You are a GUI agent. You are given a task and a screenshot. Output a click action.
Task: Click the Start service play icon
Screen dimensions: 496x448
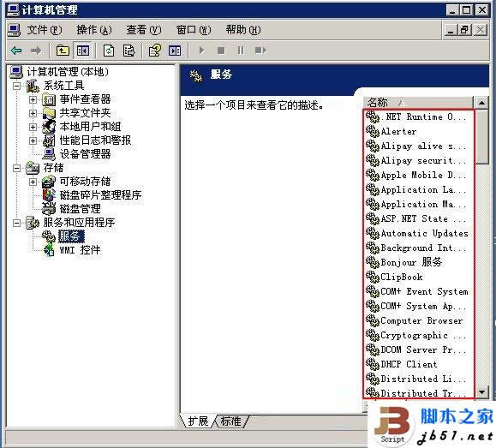pos(201,51)
